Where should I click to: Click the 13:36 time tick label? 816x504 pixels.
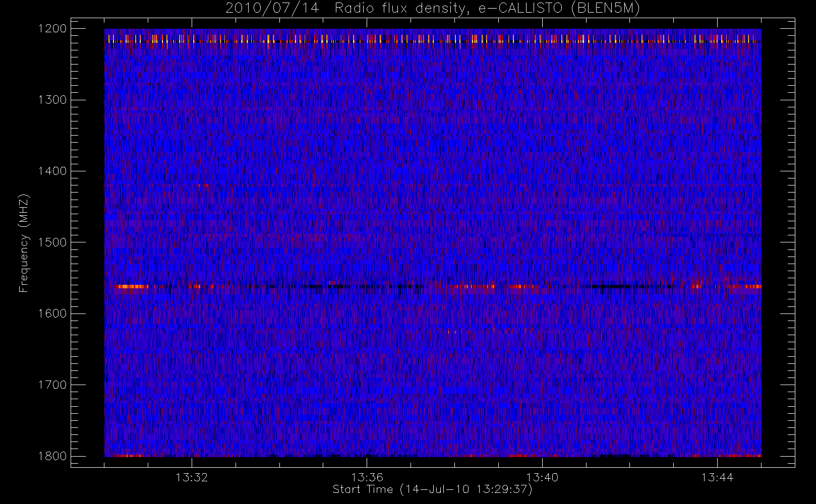click(367, 477)
